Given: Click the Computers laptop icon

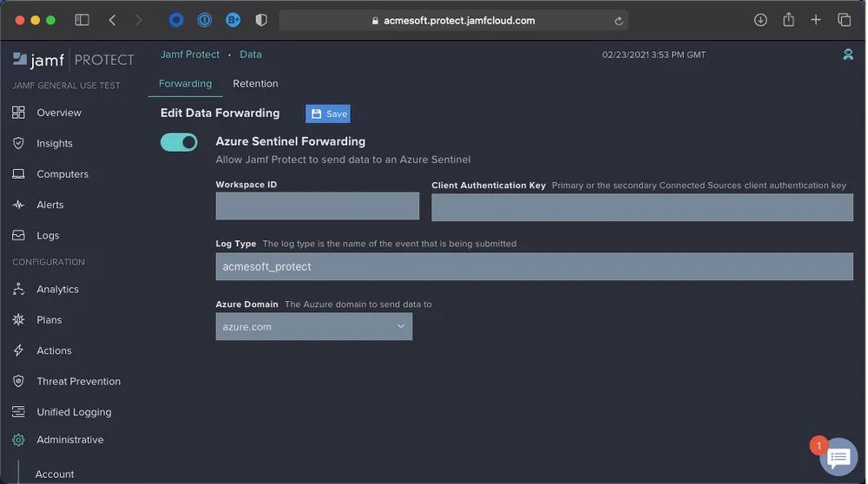Looking at the screenshot, I should point(18,173).
